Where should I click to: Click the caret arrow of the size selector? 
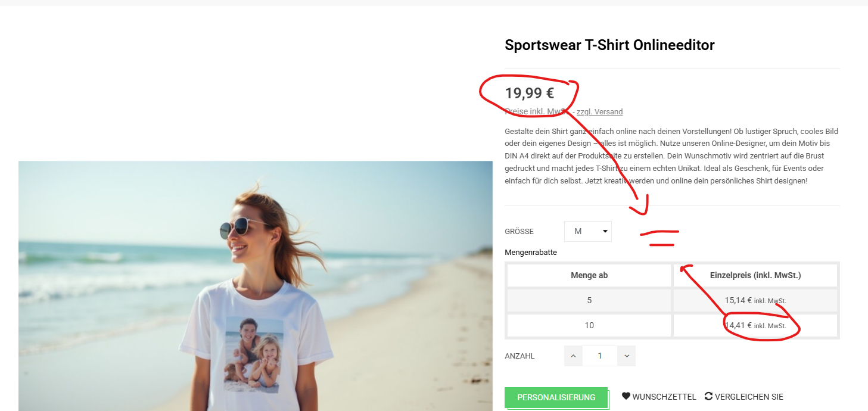click(x=605, y=231)
